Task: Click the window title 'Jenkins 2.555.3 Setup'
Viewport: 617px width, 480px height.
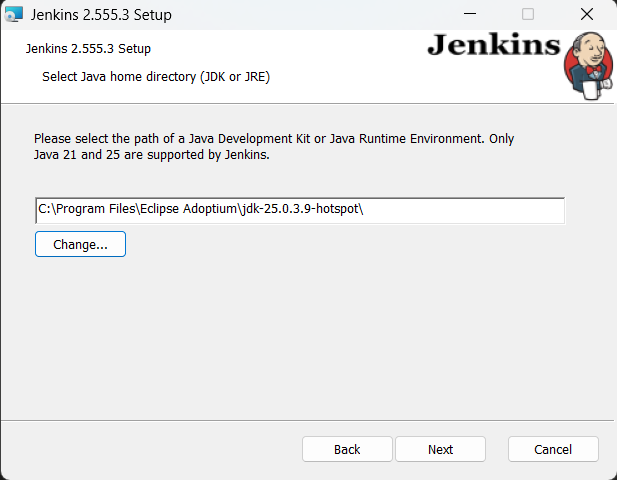Action: coord(101,15)
